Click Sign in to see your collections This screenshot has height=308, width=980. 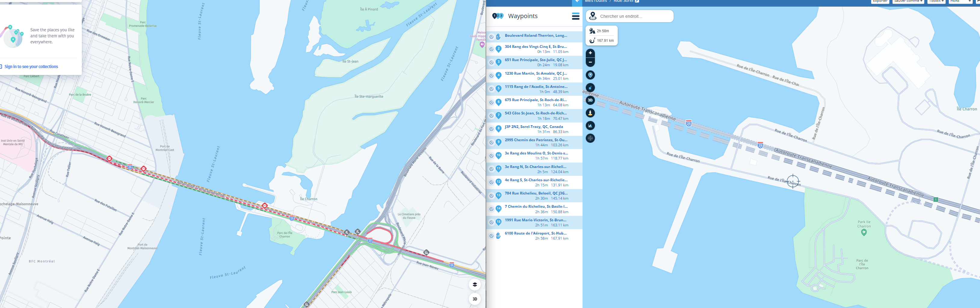coord(31,67)
